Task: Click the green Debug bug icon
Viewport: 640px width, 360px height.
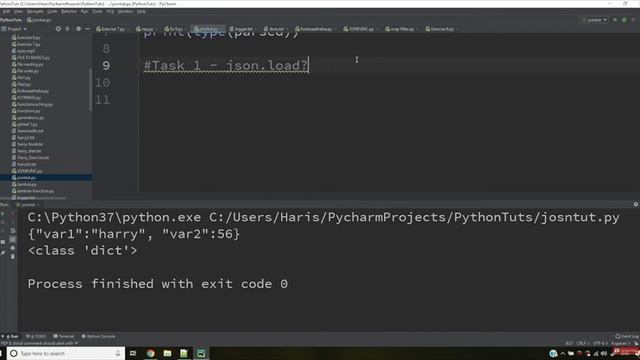Action: tap(624, 20)
